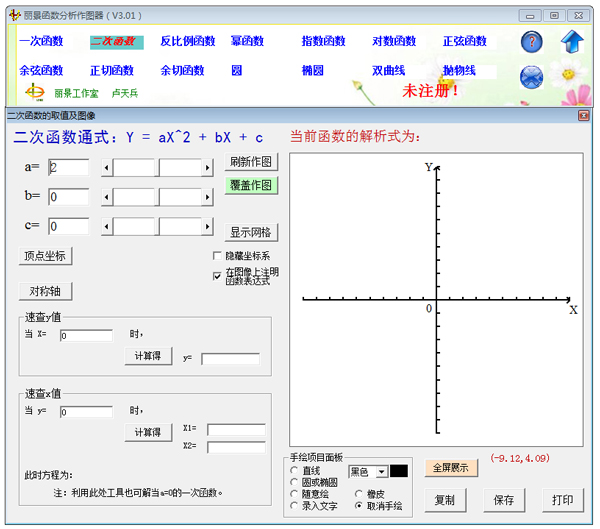This screenshot has height=529, width=600.
Task: Click the 卢天兵 author link
Action: point(125,93)
